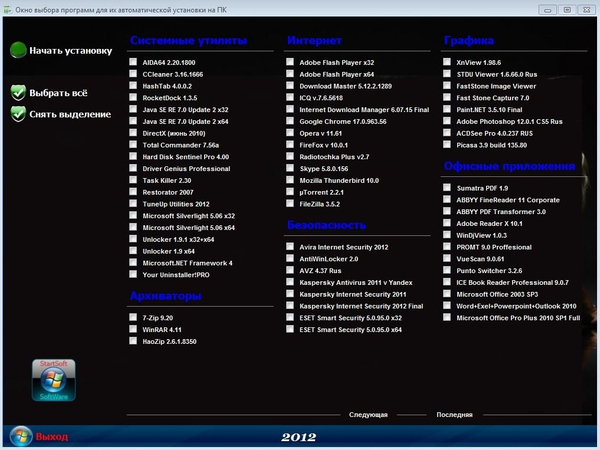Check Your Uninstaller!PRO box

pyautogui.click(x=133, y=274)
